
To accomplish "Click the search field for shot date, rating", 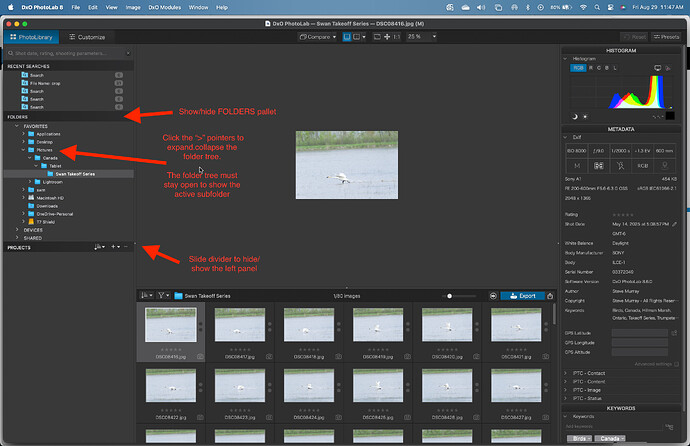I will tap(69, 53).
